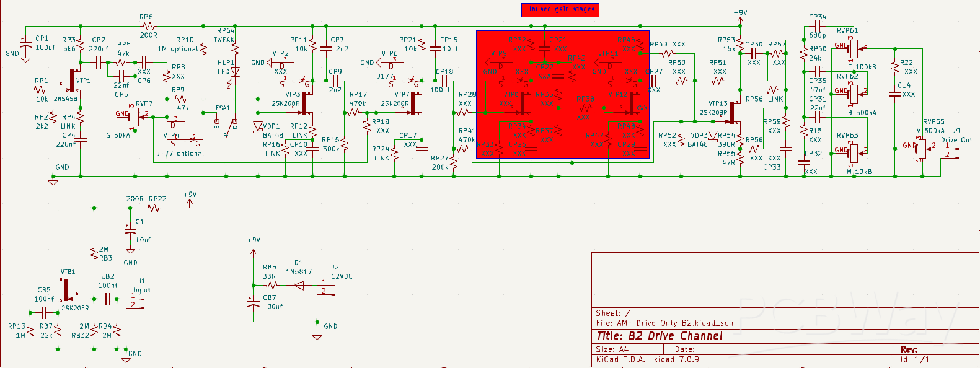Select the VDP3 diode reference
Image resolution: width=980 pixels, height=368 pixels.
[x=699, y=135]
